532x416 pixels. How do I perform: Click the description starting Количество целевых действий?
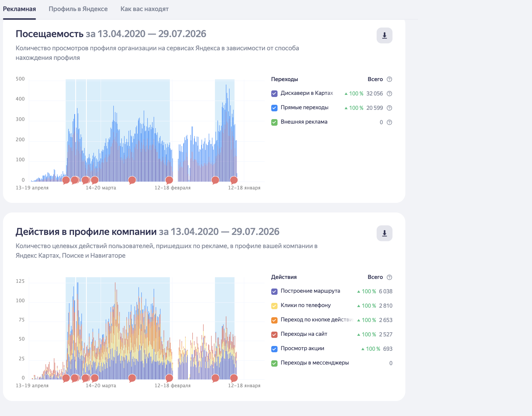166,251
